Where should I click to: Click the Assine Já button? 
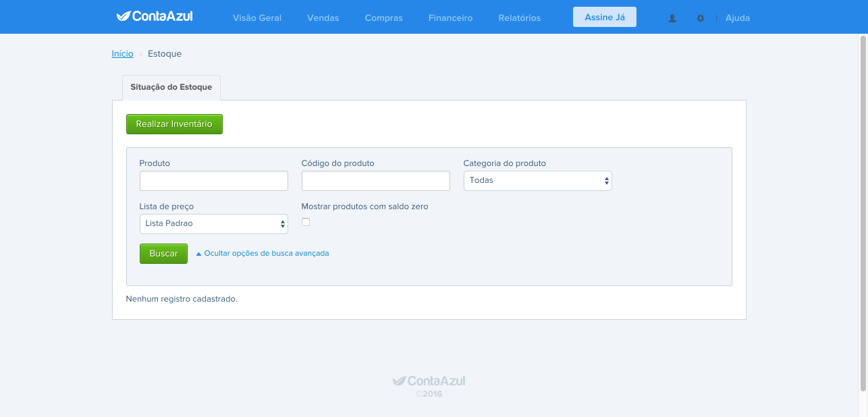pyautogui.click(x=605, y=17)
